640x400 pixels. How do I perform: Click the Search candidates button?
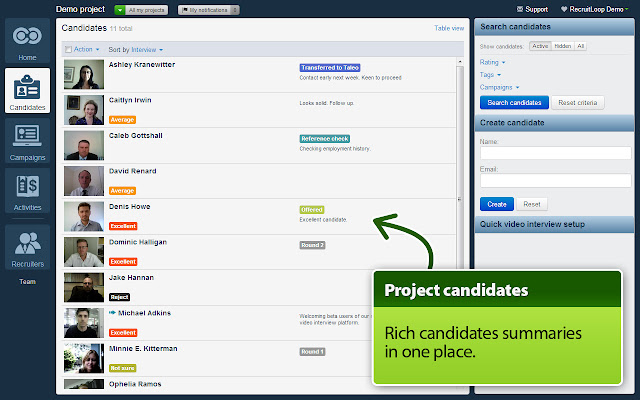(514, 102)
